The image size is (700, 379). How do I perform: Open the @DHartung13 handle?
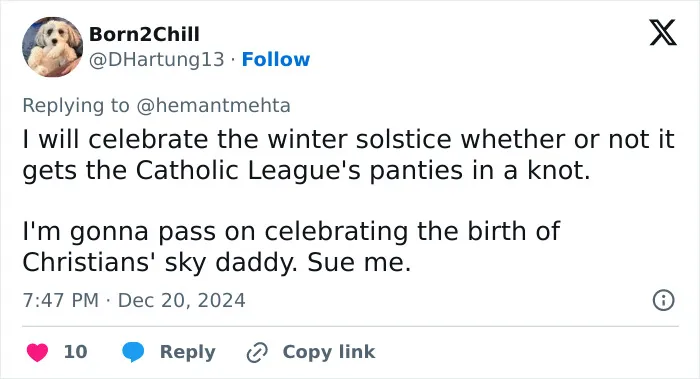tap(157, 59)
